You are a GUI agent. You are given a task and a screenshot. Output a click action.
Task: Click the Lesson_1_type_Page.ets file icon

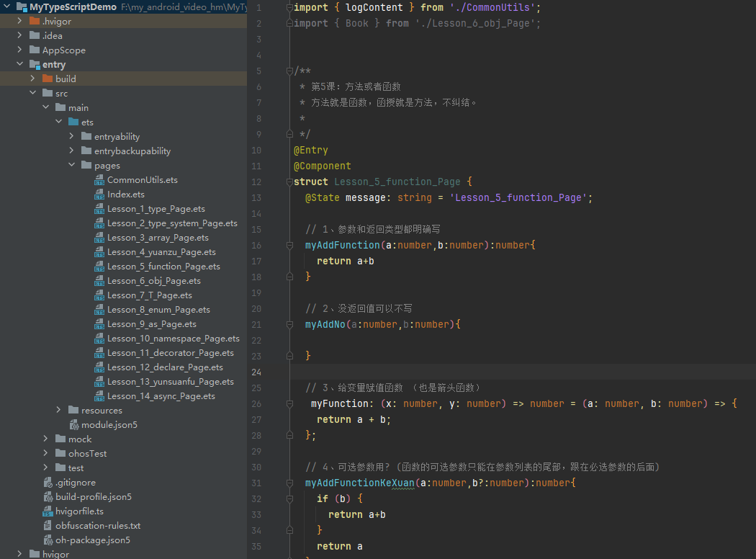[x=99, y=209]
